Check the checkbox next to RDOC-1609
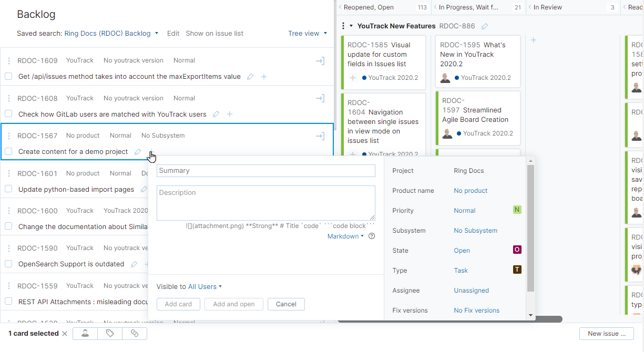The width and height of the screenshot is (644, 352). click(8, 76)
